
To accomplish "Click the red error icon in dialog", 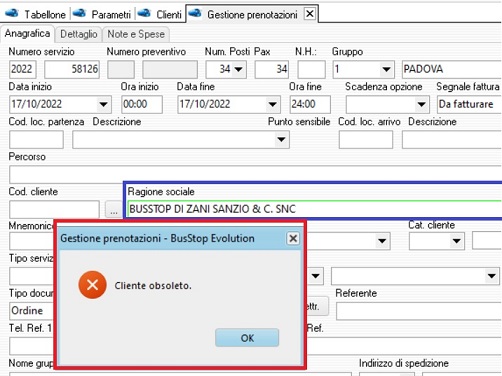I will (92, 285).
